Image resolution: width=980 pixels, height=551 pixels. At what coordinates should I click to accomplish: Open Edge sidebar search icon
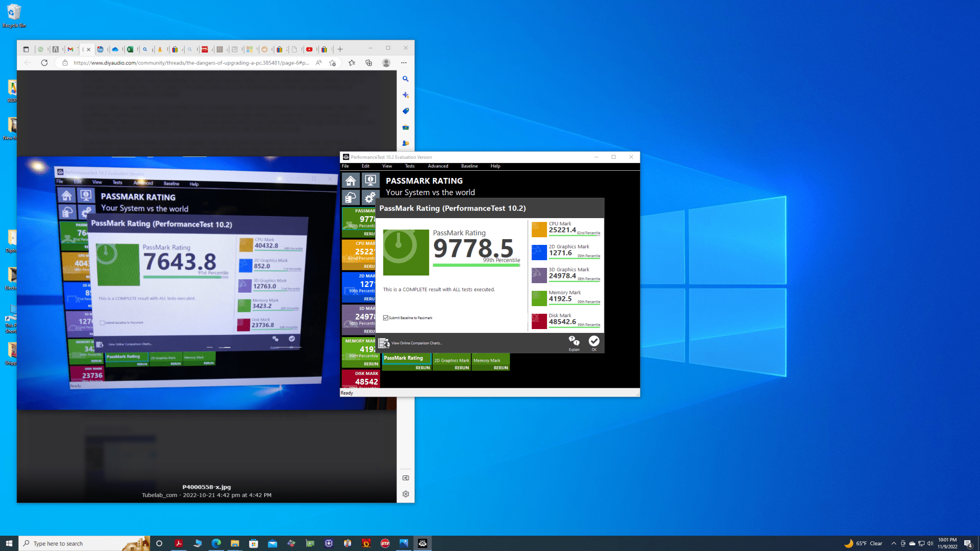pyautogui.click(x=405, y=79)
